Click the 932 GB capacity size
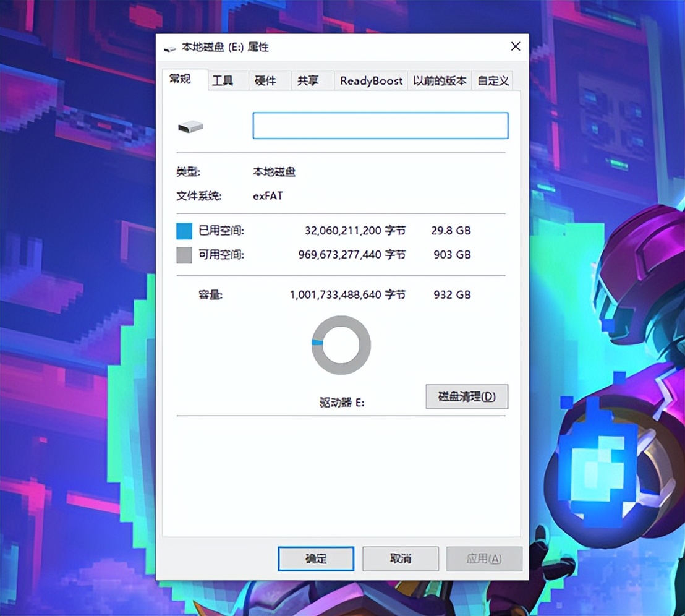Screen dimensions: 685x616 tap(452, 294)
